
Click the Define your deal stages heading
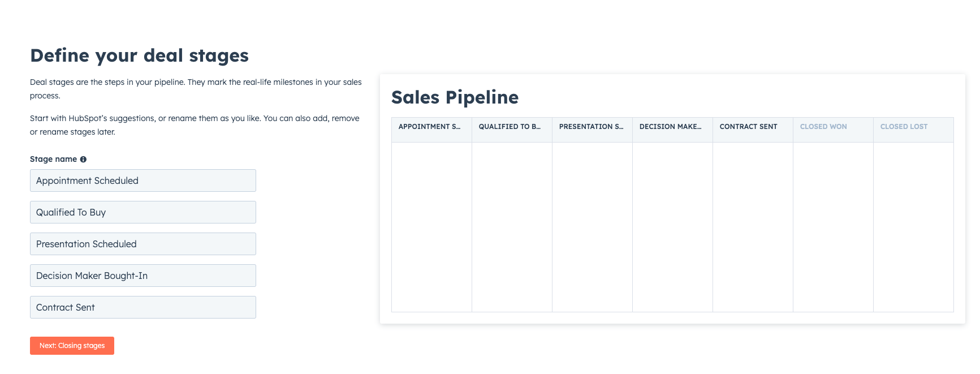click(x=139, y=55)
